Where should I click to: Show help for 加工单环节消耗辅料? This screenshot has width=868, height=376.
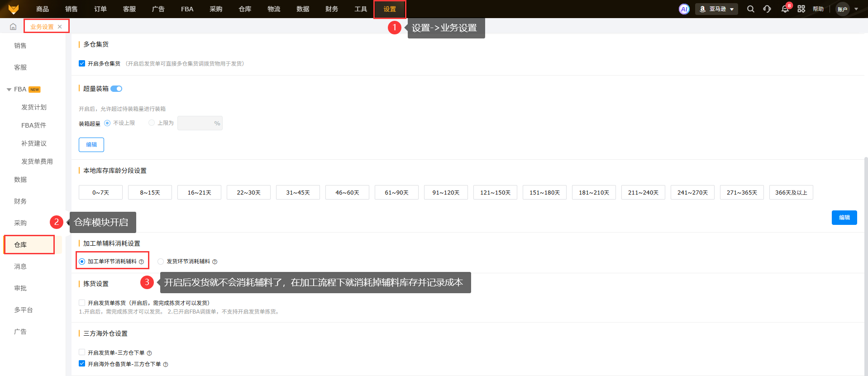click(x=142, y=262)
